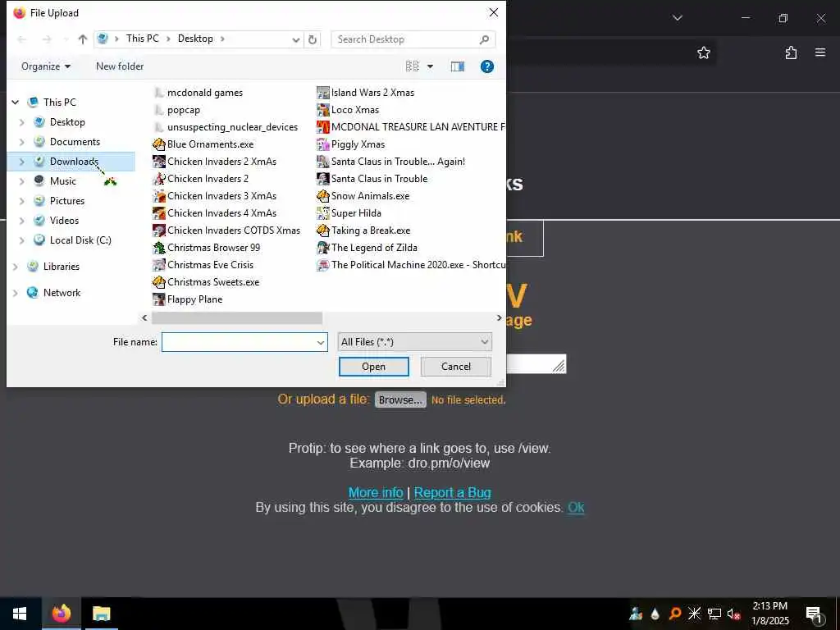Viewport: 840px width, 630px height.
Task: Click the Cancel button
Action: [x=456, y=367]
